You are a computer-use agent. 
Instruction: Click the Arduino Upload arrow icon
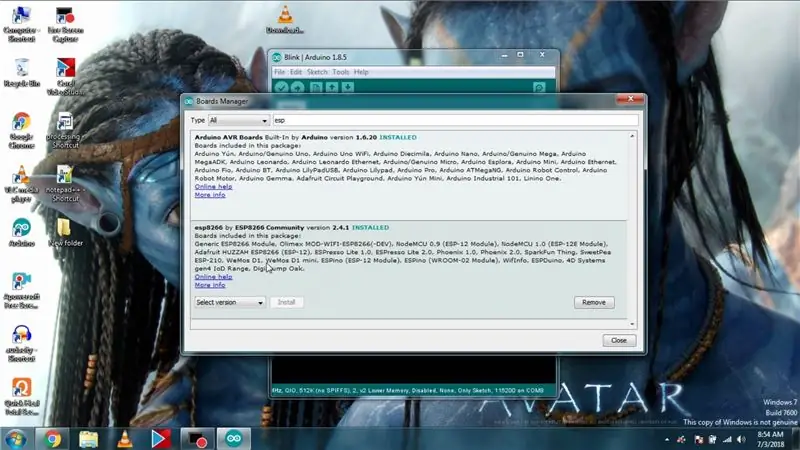pos(297,87)
